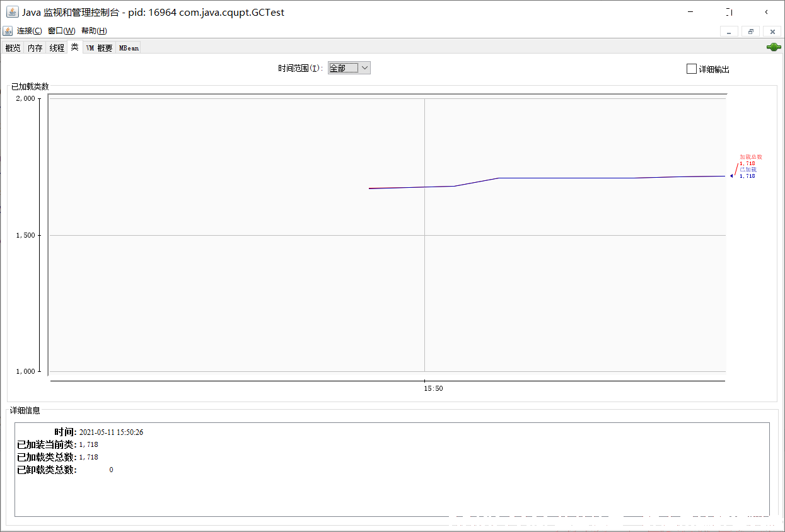Click the timestamp 2021-05-11 15:50:26

click(x=111, y=432)
